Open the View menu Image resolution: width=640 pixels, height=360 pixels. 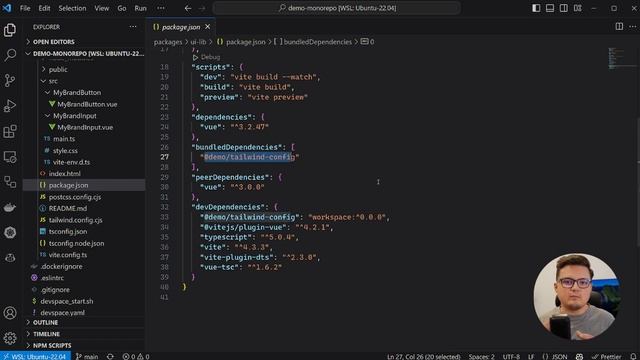tap(102, 8)
